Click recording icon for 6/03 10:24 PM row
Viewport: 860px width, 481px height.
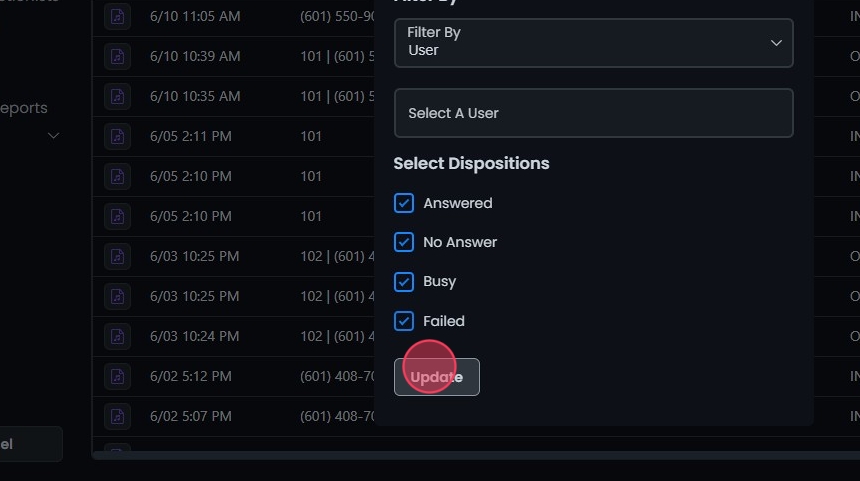[118, 336]
